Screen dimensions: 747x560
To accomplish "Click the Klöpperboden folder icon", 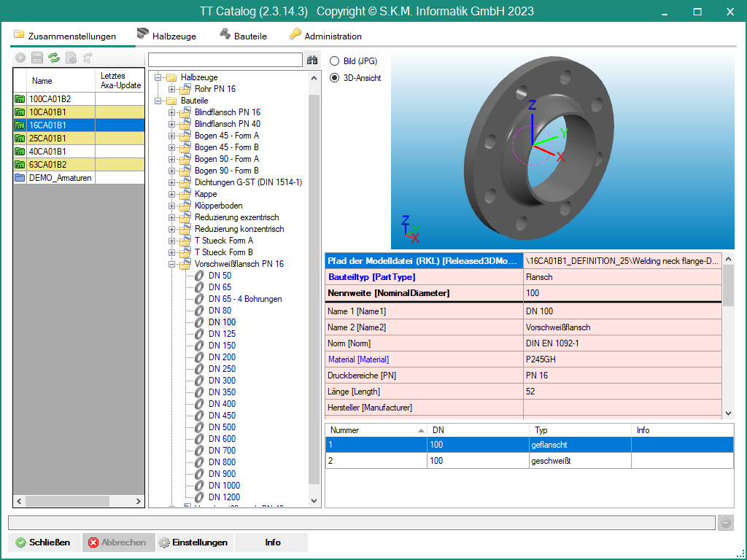I will pos(185,205).
